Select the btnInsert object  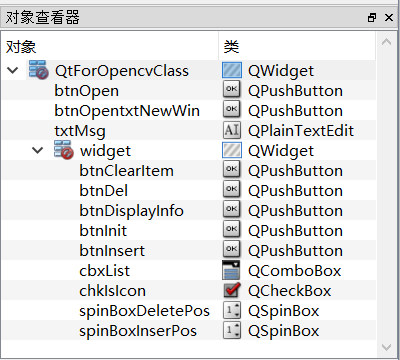coord(112,251)
